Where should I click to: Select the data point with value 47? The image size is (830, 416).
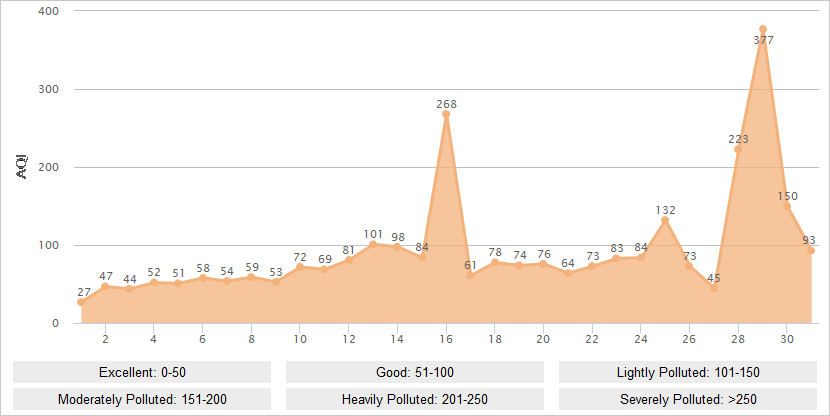tap(105, 286)
